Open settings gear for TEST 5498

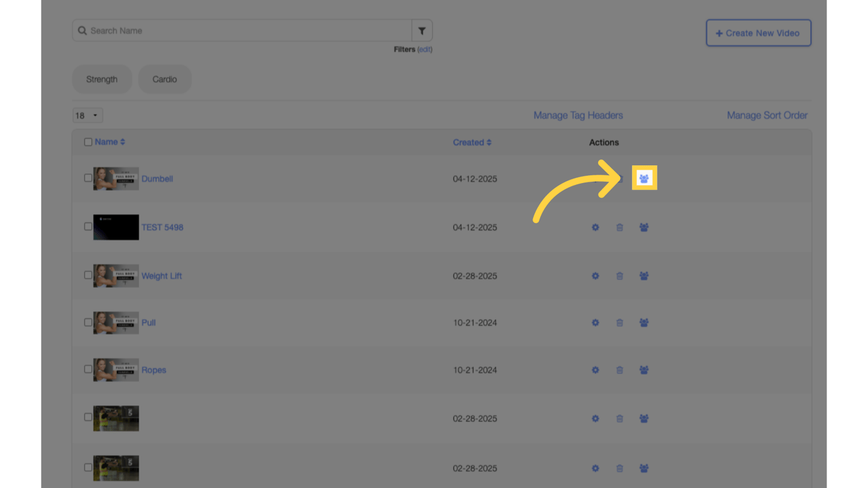coord(595,227)
